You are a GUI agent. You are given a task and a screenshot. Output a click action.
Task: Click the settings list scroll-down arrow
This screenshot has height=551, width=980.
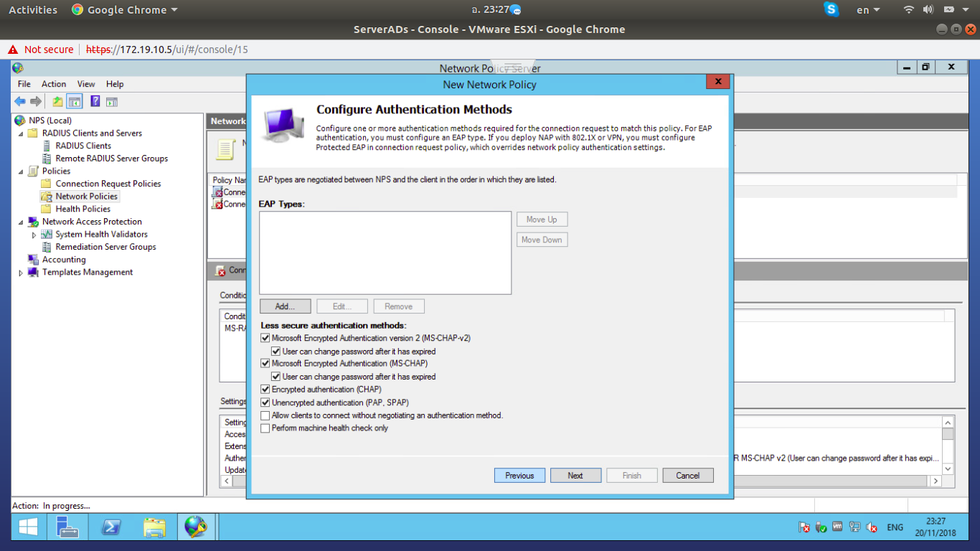point(948,468)
